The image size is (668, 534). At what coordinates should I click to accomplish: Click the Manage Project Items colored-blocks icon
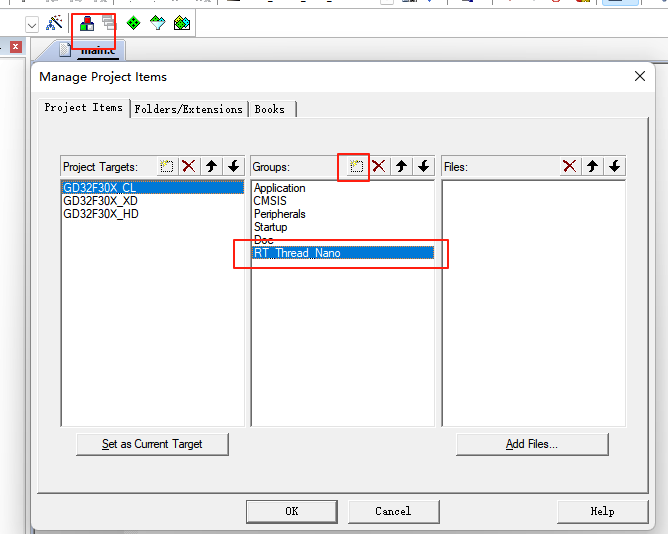(x=87, y=23)
